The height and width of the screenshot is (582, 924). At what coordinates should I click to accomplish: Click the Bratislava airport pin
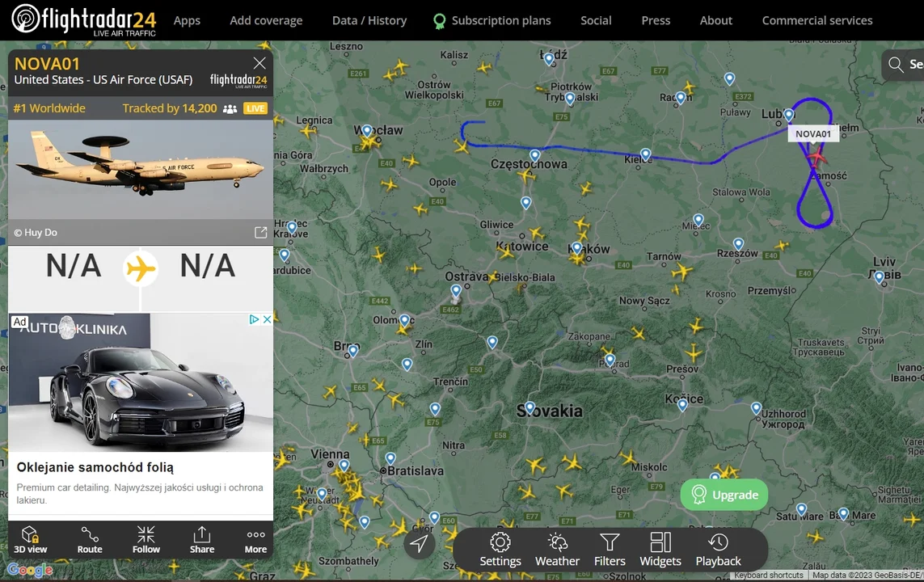390,459
